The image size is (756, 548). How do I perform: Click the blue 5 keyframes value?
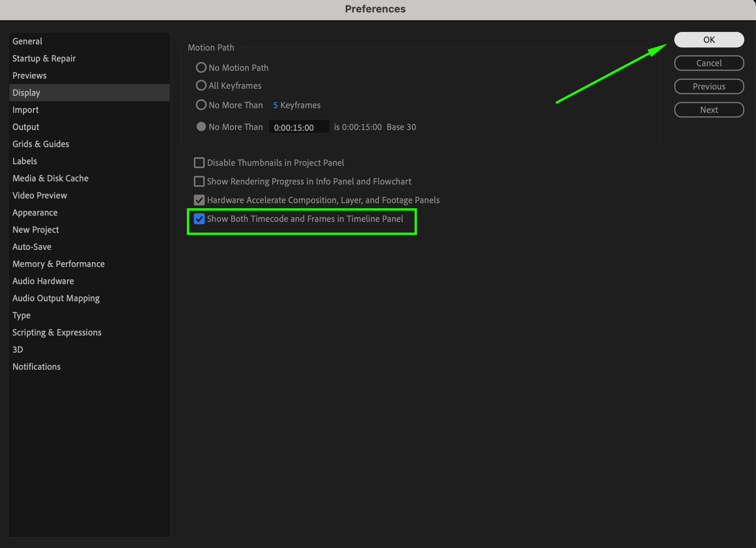(275, 105)
